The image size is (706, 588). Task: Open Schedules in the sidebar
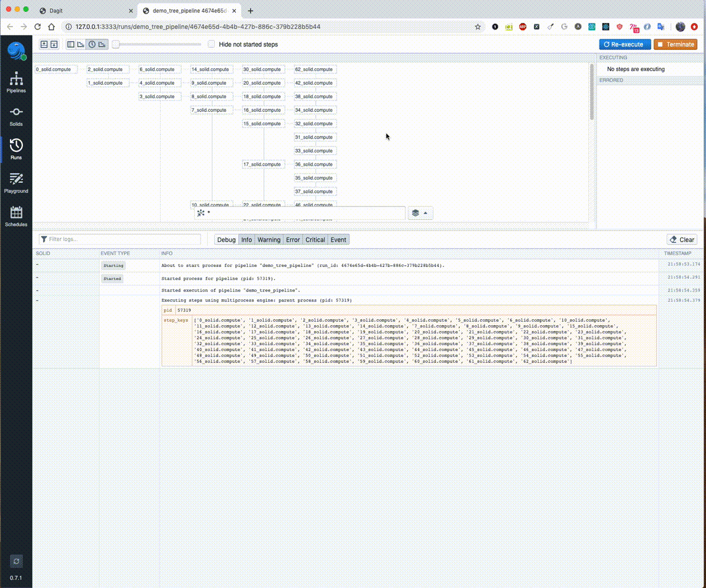tap(16, 216)
